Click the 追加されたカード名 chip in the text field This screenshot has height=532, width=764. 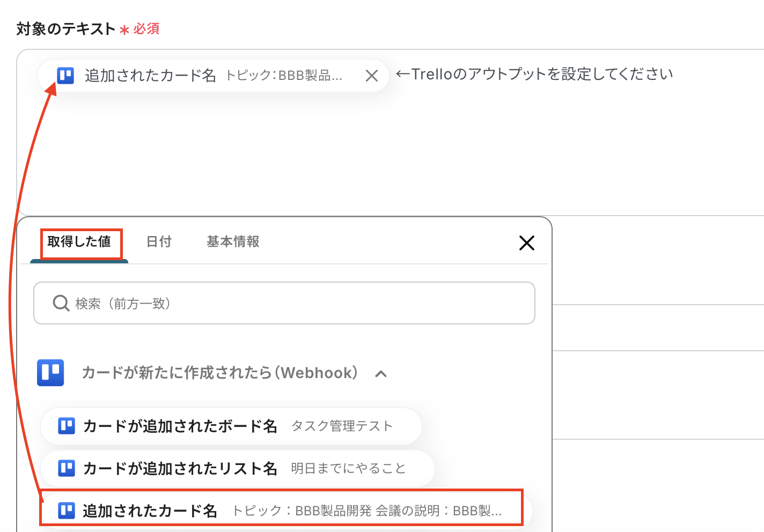coord(212,76)
